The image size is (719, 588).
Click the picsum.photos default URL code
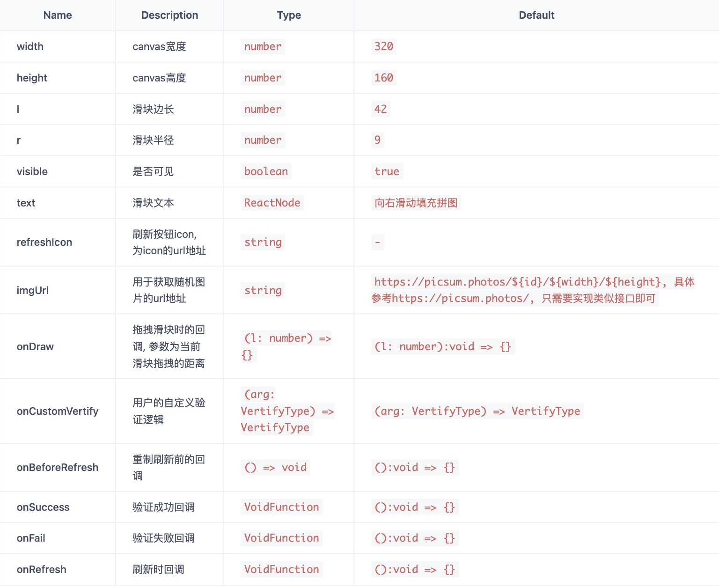point(533,290)
